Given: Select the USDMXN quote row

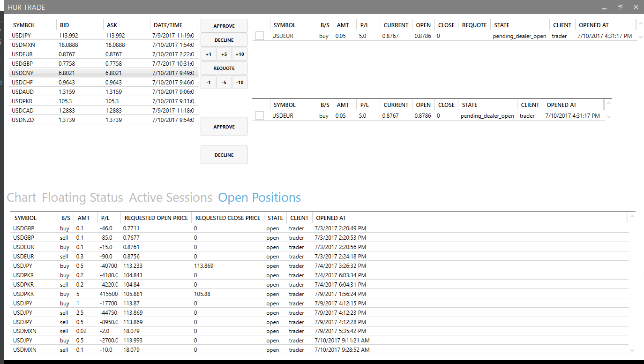Looking at the screenshot, I should (x=104, y=45).
